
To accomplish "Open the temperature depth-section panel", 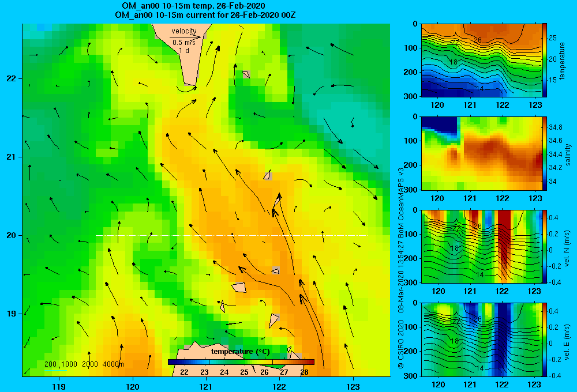I will [x=481, y=61].
